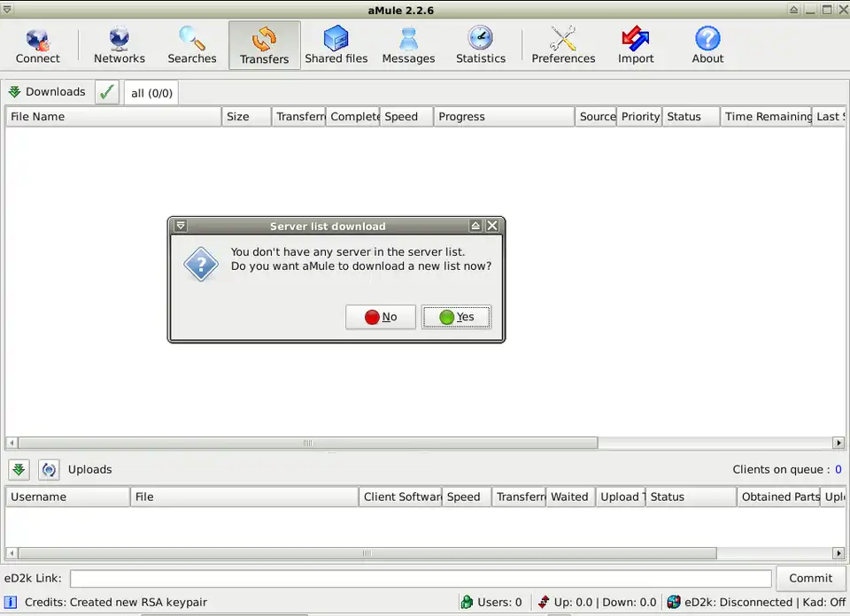Open aMule Preferences
This screenshot has width=850, height=616.
pyautogui.click(x=563, y=46)
